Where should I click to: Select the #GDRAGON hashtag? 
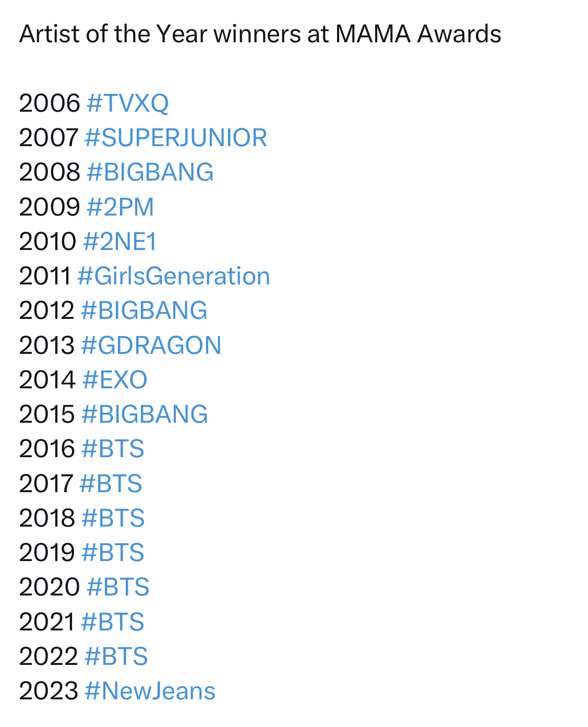click(151, 345)
